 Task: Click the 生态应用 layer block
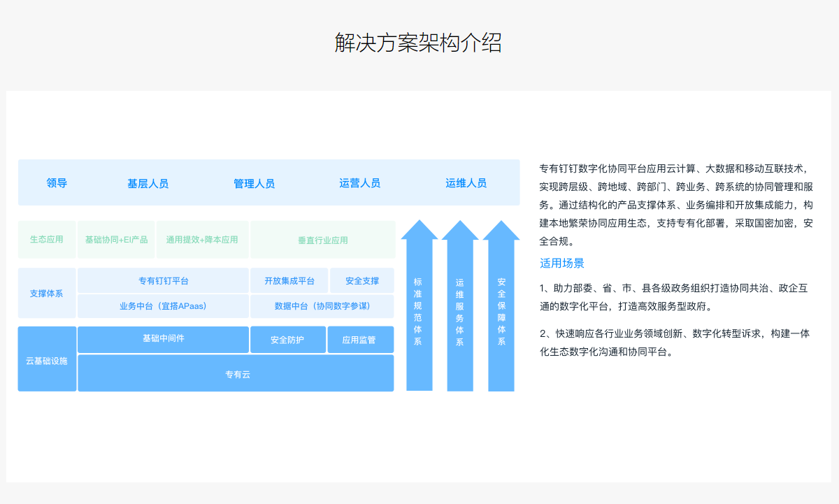click(x=47, y=240)
